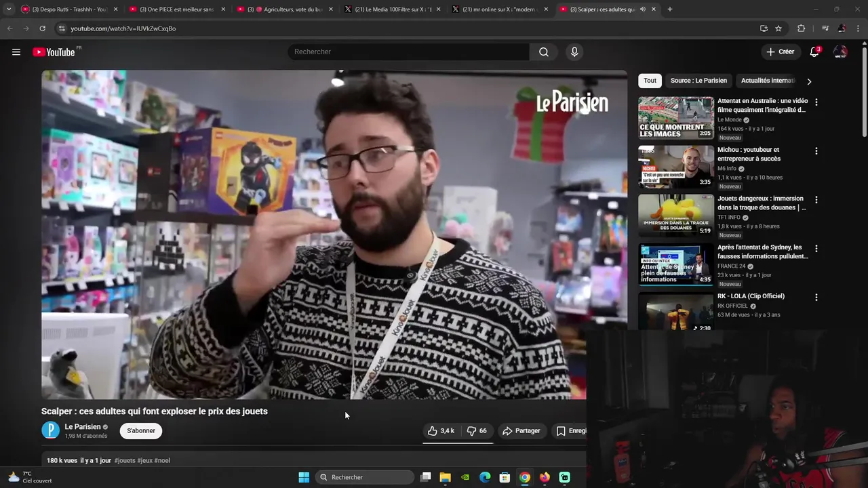Open RK - LOLA clip thumbnail
868x488 pixels.
click(x=676, y=311)
